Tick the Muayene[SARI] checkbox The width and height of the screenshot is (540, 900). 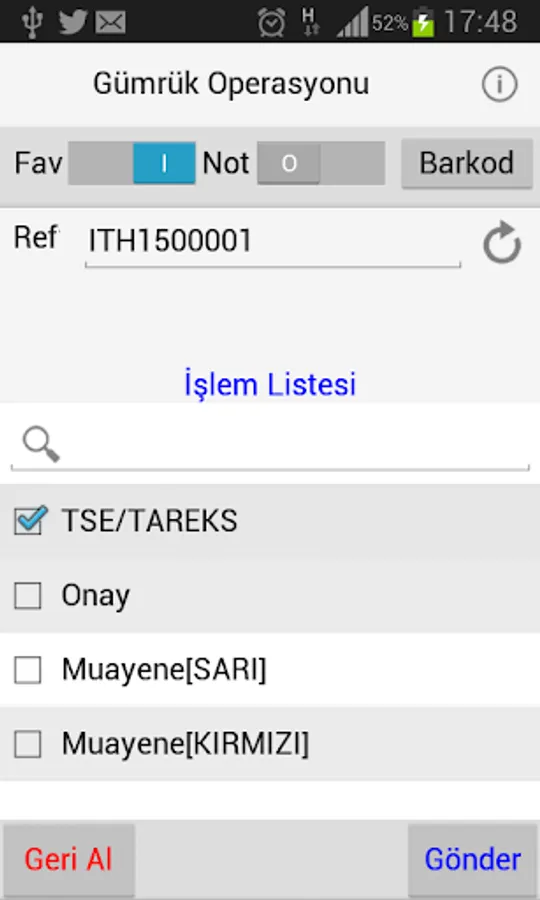[28, 670]
